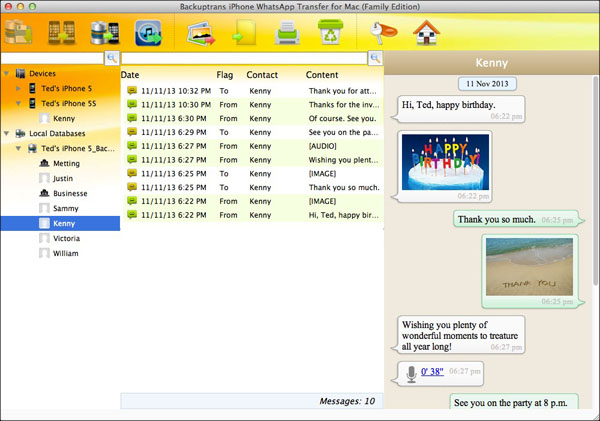Collapse the Devices tree node
Viewport: 600px width, 421px height.
pos(7,73)
